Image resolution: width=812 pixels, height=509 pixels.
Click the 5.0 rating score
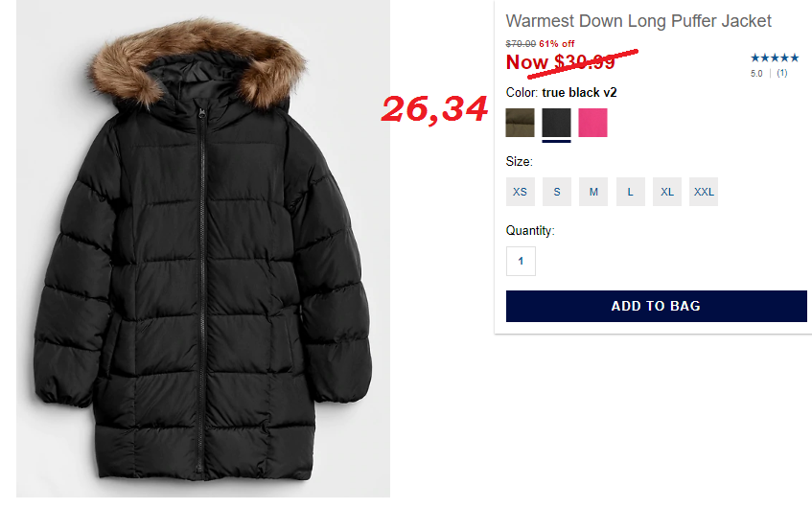(756, 74)
